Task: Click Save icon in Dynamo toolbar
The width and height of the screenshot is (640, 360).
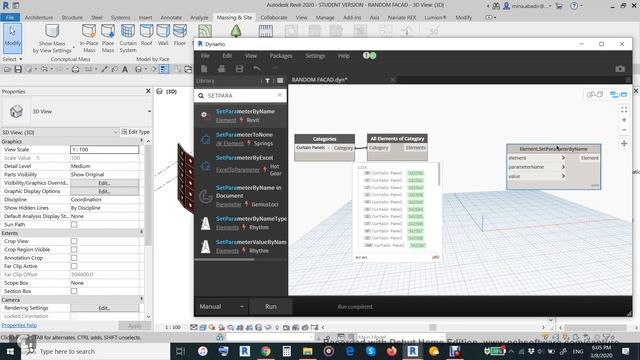Action: coord(239,69)
